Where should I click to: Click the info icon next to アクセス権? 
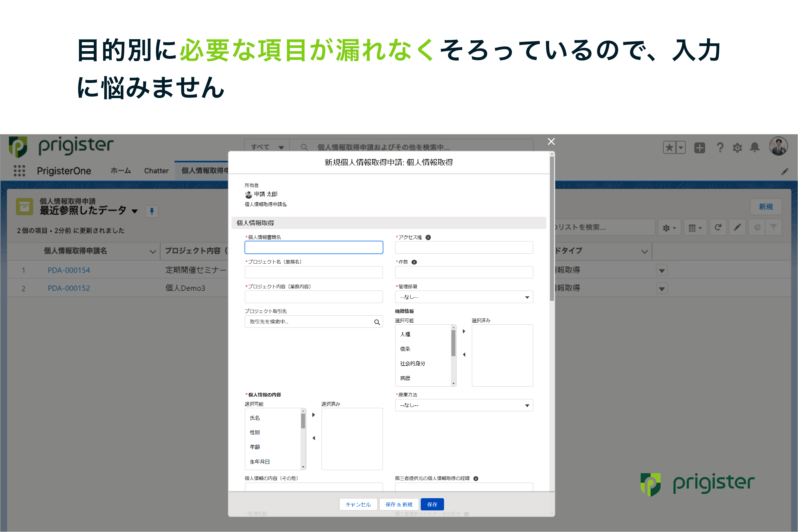[428, 237]
